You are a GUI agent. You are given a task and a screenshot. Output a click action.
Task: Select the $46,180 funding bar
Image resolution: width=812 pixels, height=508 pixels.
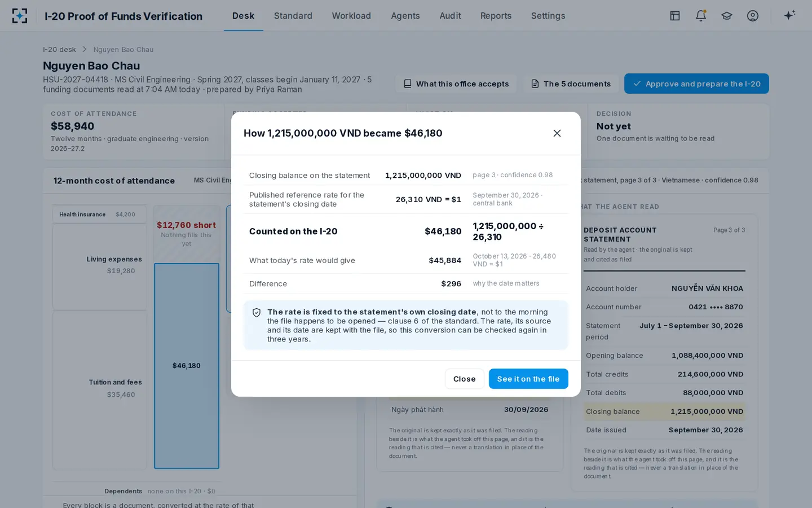tap(187, 366)
